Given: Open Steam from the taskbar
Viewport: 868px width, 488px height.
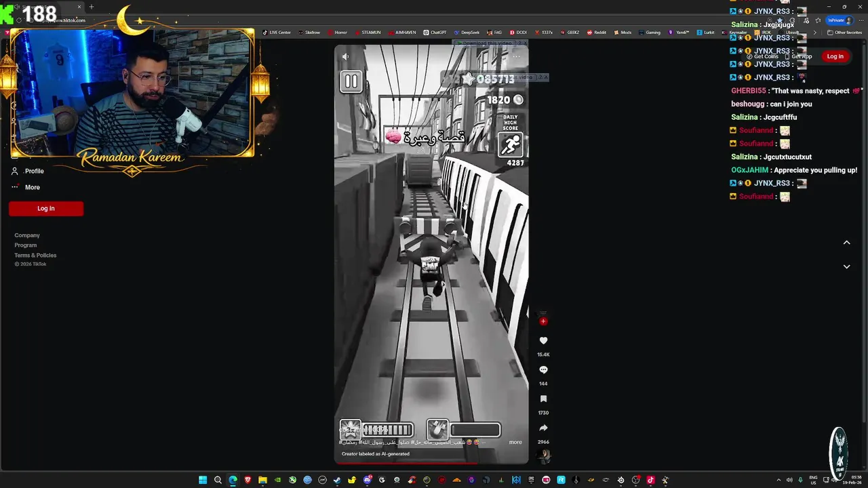Looking at the screenshot, I should (337, 480).
